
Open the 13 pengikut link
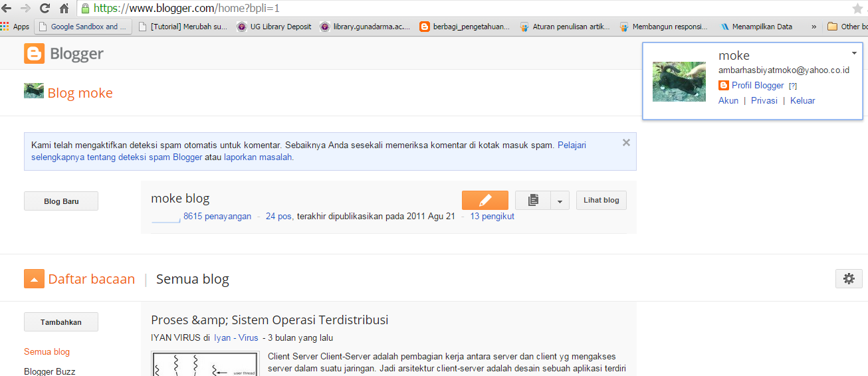pos(492,216)
